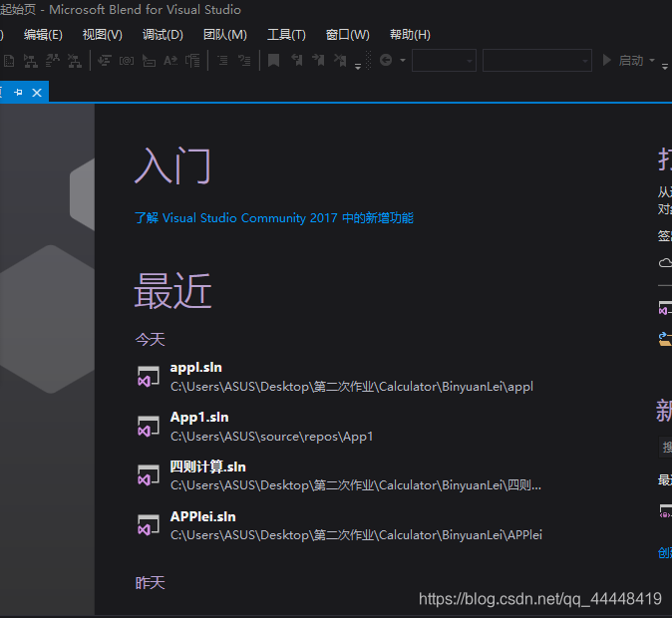Toggle pin on the start page tab
This screenshot has width=672, height=618.
18,92
